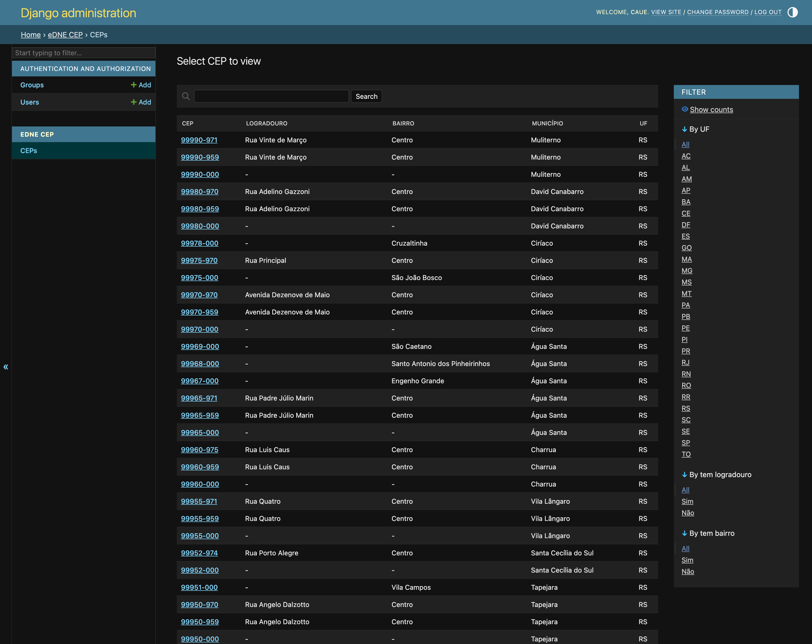
Task: Open CEP 99952-974 record
Action: [199, 553]
